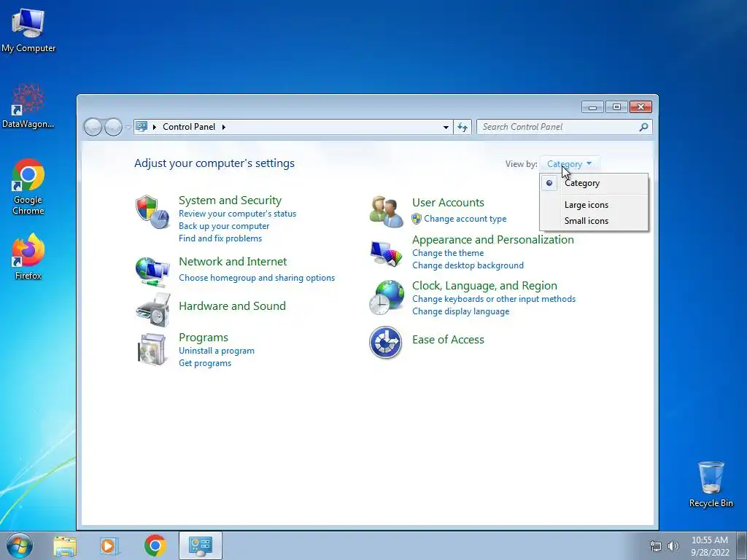Click Change desktop background link
Image resolution: width=747 pixels, height=560 pixels.
468,265
